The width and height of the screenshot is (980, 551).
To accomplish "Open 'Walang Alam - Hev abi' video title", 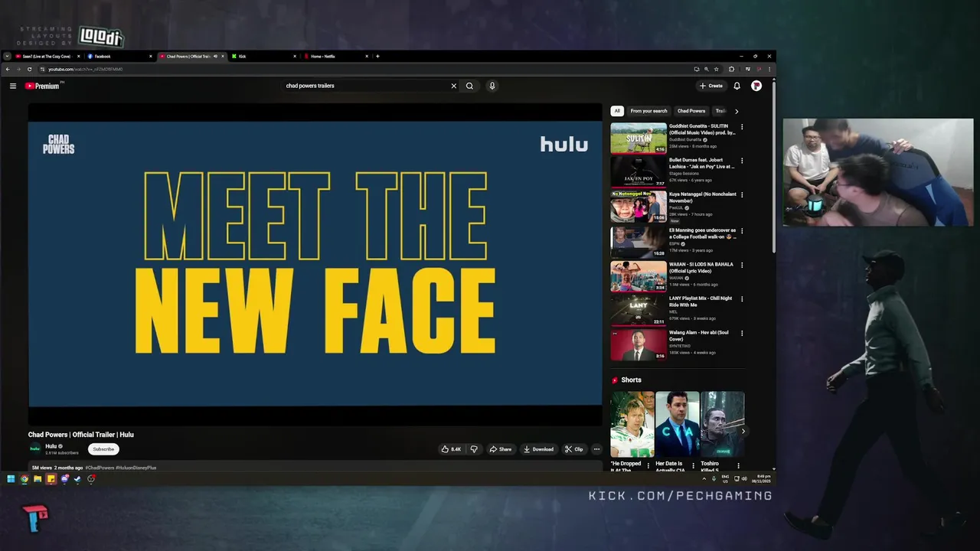I will point(698,336).
